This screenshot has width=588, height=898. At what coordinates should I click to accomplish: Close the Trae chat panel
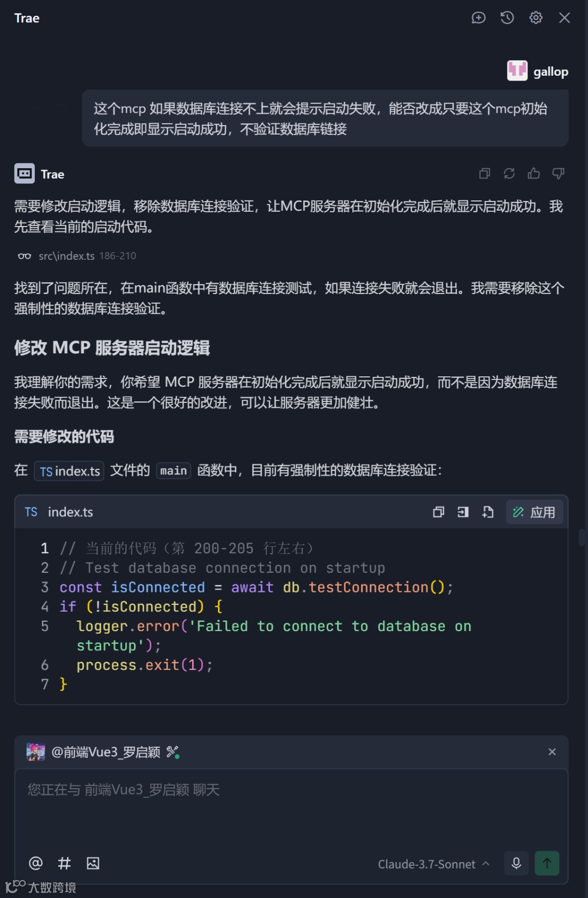point(565,18)
